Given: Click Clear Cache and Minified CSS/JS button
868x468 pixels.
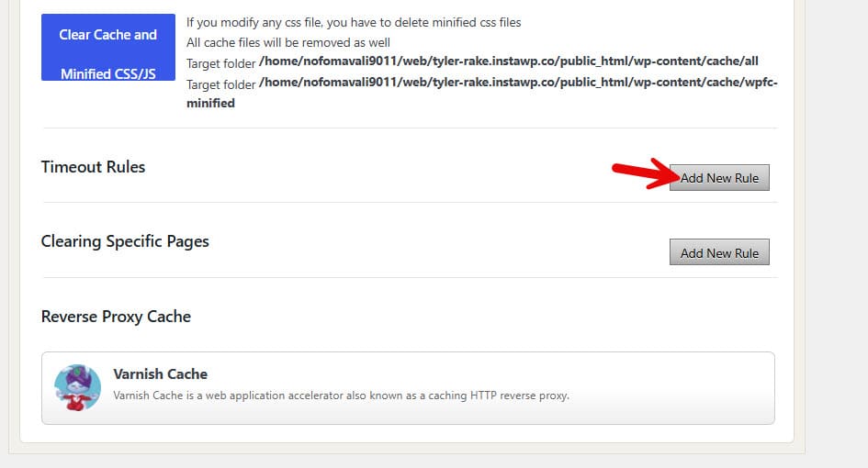Looking at the screenshot, I should tap(108, 48).
